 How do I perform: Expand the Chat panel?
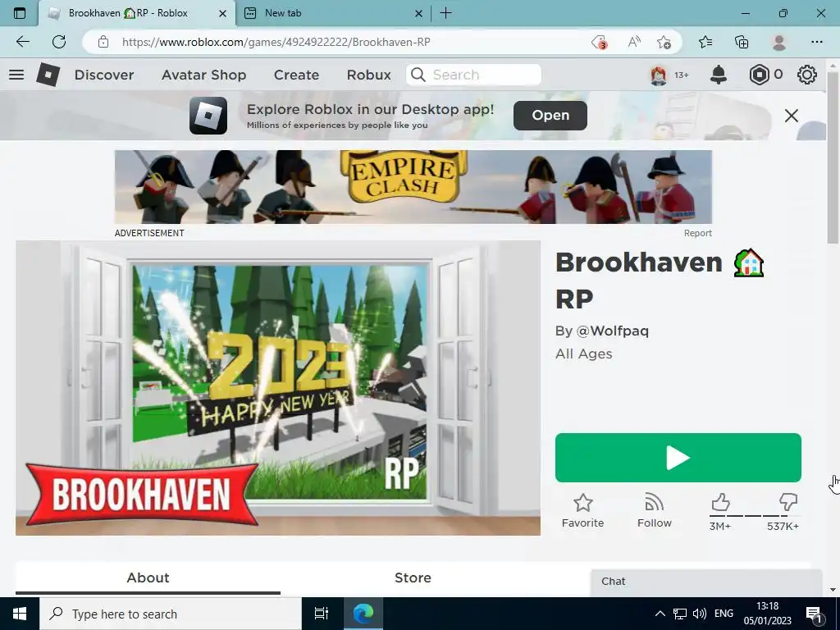click(x=706, y=582)
